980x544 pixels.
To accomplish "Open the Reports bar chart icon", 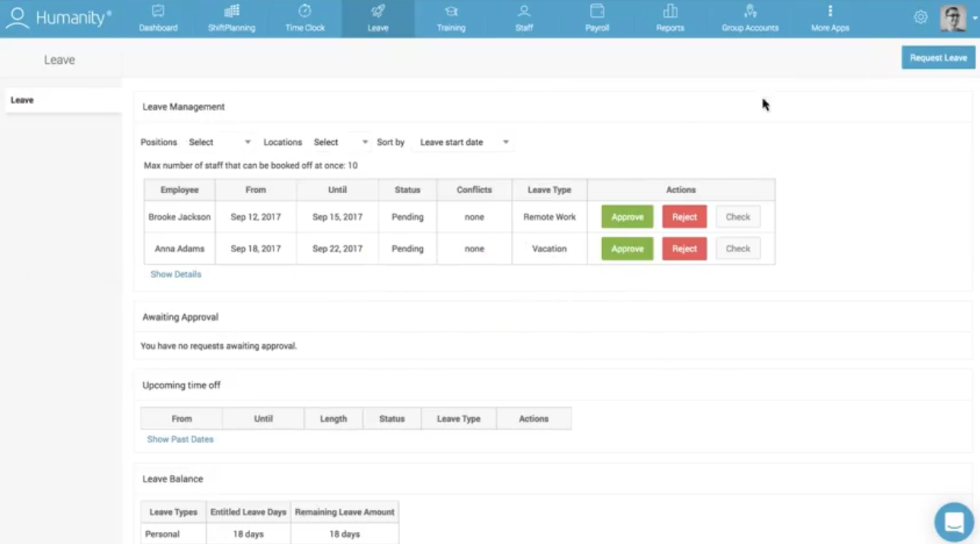I will (x=670, y=11).
